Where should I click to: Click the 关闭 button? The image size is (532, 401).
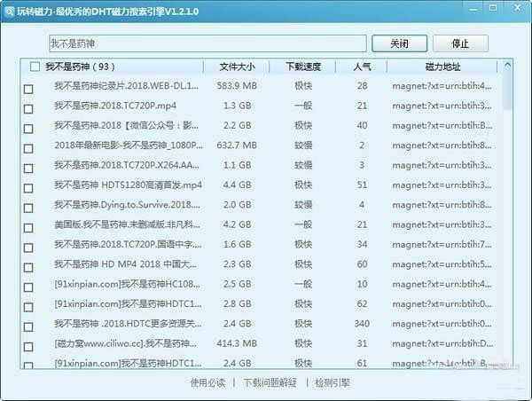click(x=399, y=43)
